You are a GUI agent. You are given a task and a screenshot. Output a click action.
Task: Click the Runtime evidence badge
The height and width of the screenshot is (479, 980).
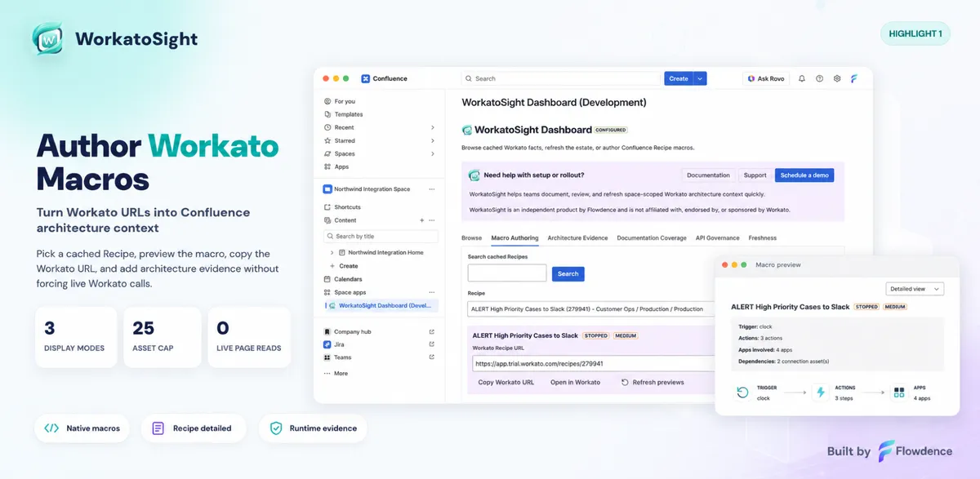click(313, 428)
